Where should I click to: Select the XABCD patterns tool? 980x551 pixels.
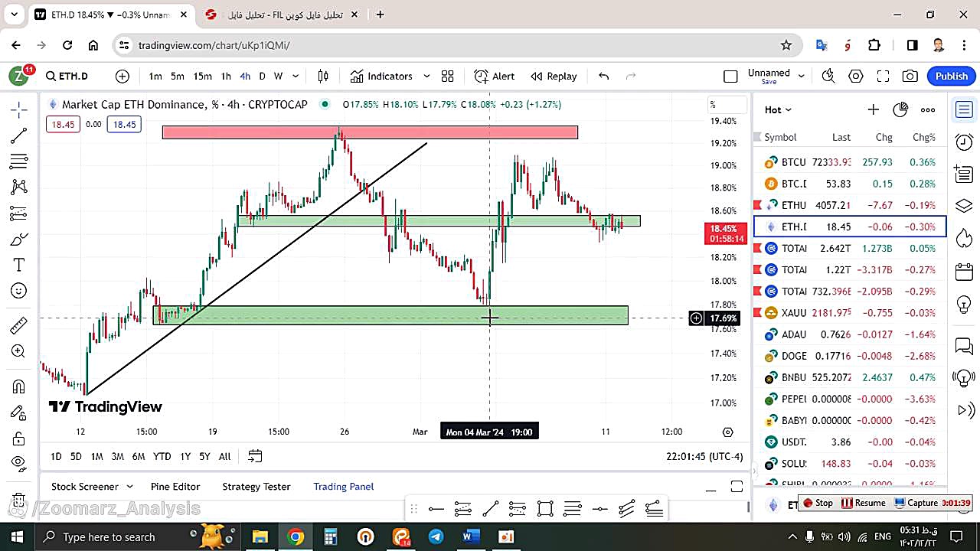pyautogui.click(x=19, y=187)
